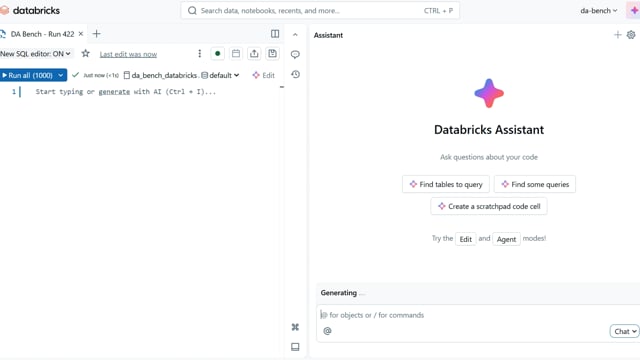Start a new Assistant chat with plus

click(618, 35)
